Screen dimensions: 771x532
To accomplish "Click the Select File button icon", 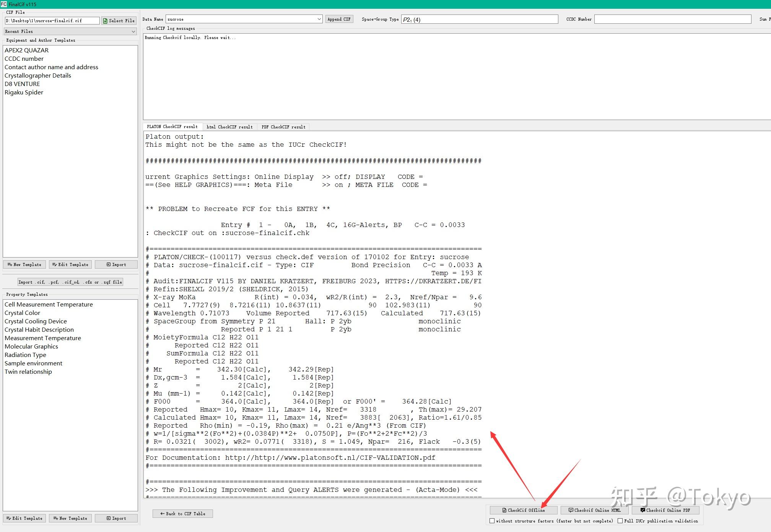I will (106, 21).
